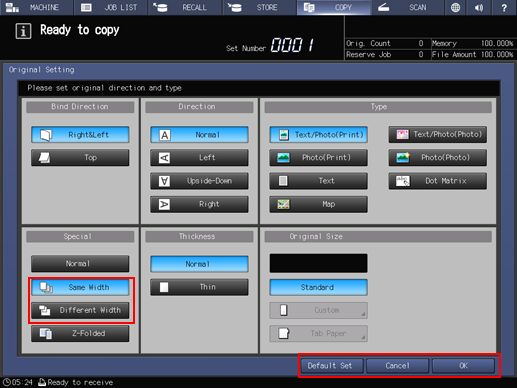Click the Ready to receive printer icon
Screen dimensions: 517x388
point(42,382)
